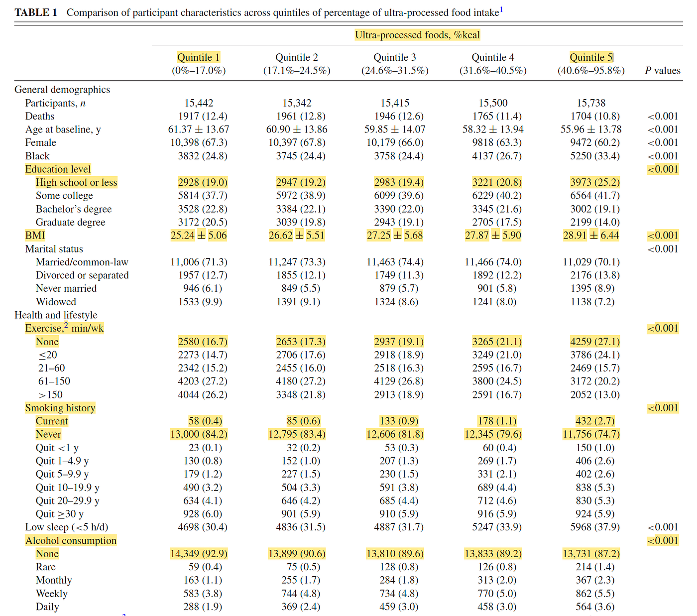Click the 'Black' row label
This screenshot has height=616, width=697.
37,156
